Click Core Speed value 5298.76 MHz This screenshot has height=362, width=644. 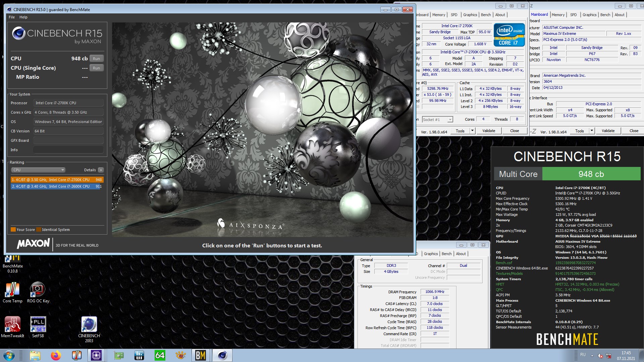coord(438,89)
